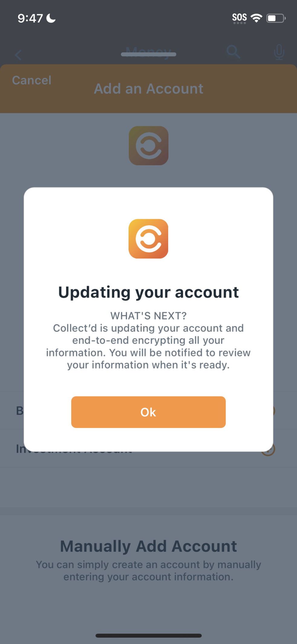
Task: Tap the microphone icon in top bar
Action: point(279,52)
